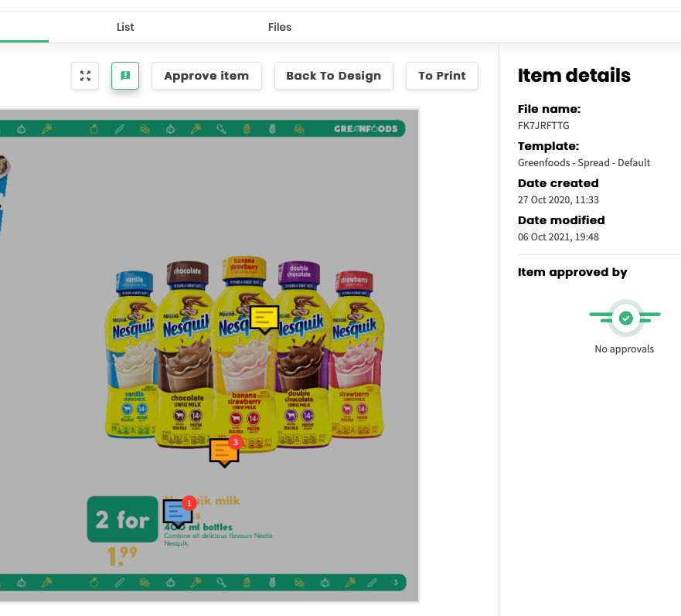Click the Approve item button
This screenshot has height=616, width=681.
click(206, 76)
